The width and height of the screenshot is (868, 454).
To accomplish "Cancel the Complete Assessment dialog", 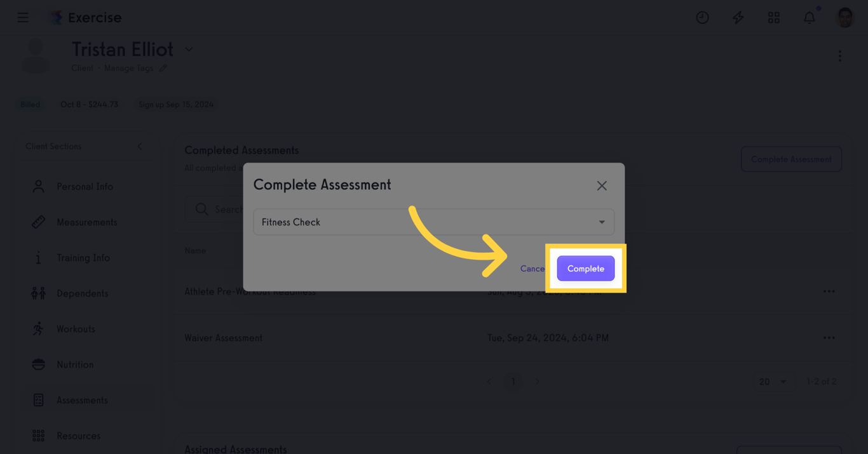I will point(532,269).
